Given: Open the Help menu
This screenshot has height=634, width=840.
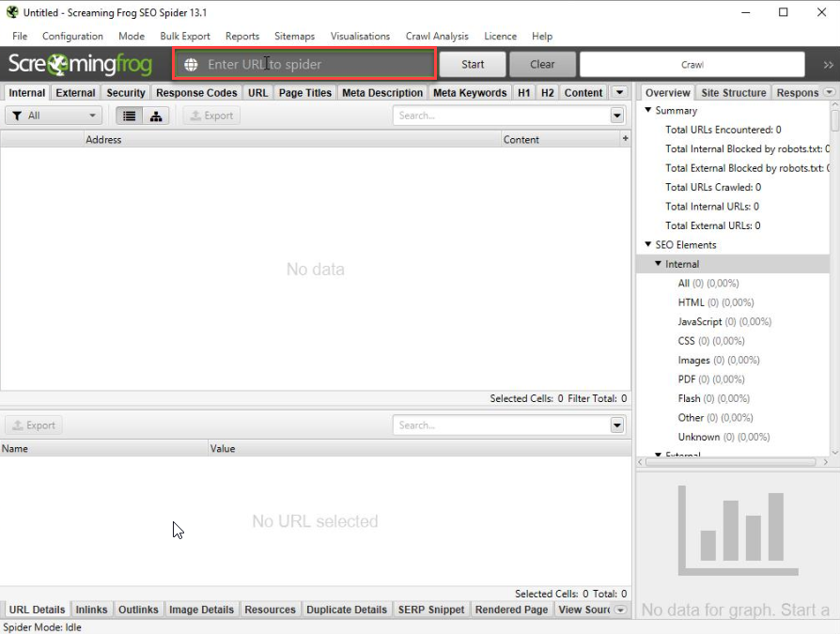Looking at the screenshot, I should pos(542,36).
